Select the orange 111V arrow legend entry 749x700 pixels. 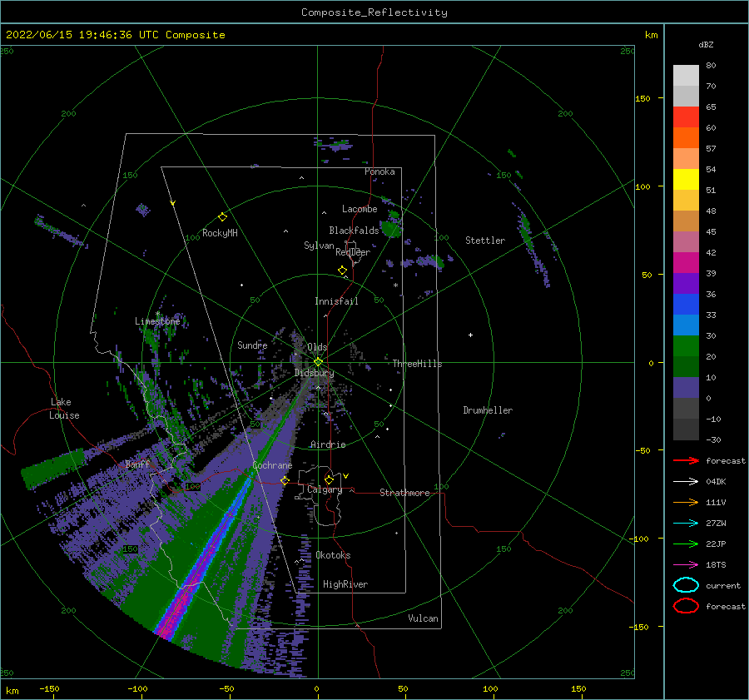point(686,502)
